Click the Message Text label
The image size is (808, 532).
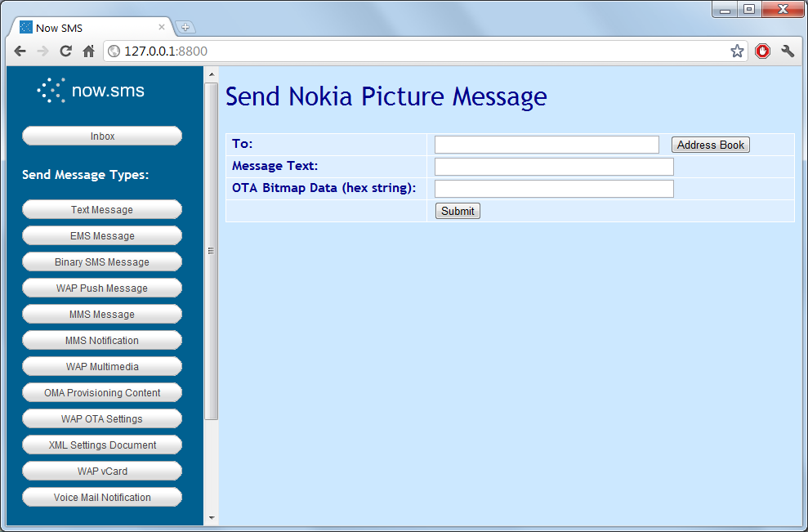click(x=275, y=166)
